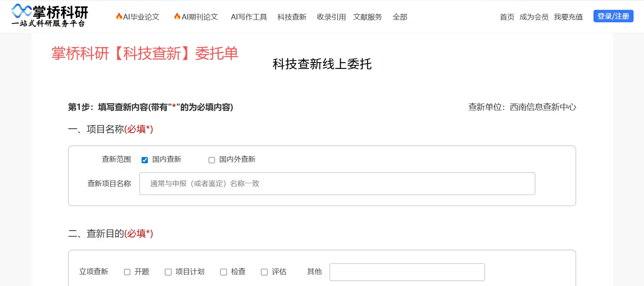Click the 立项查新 label
The width and height of the screenshot is (644, 286).
coord(94,272)
